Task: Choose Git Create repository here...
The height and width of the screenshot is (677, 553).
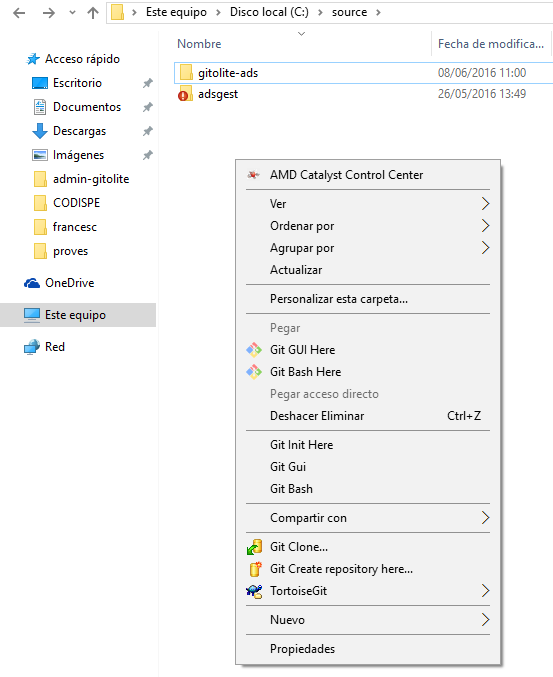Action: pyautogui.click(x=368, y=569)
